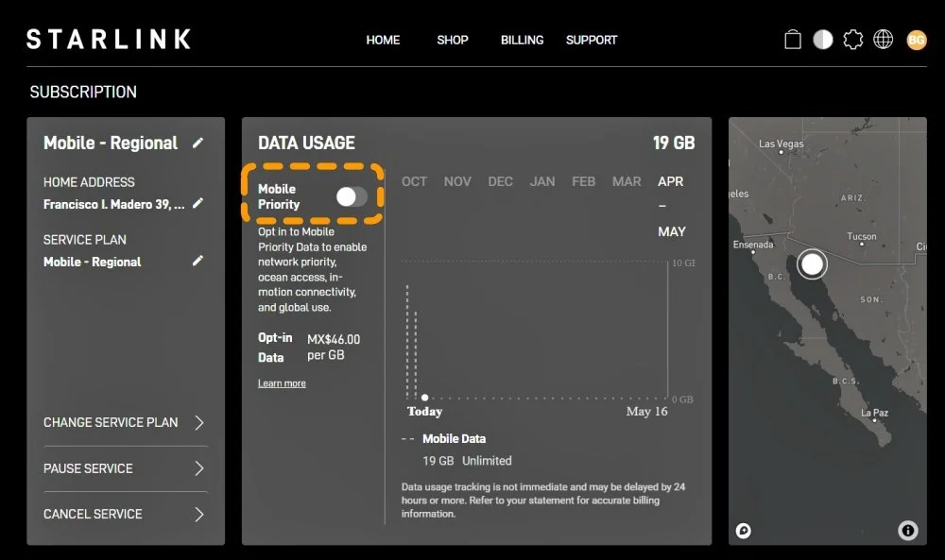Edit the home address pencil icon
945x560 pixels.
click(198, 204)
